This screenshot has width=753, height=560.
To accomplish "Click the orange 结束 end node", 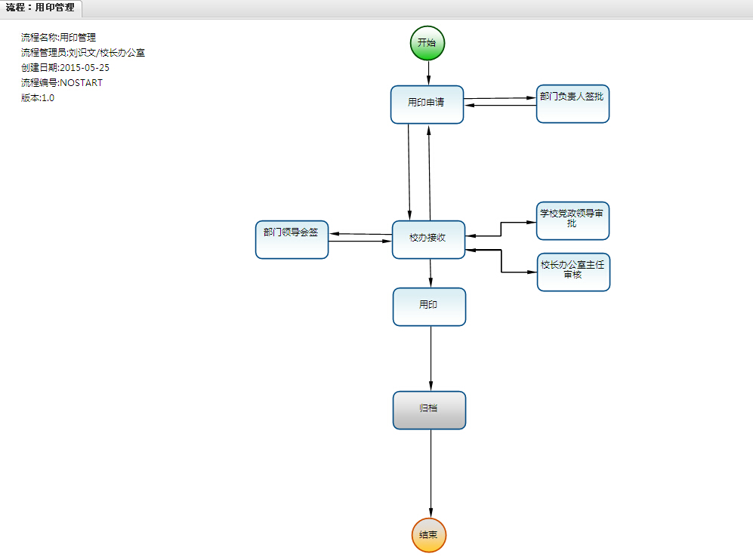I will click(x=429, y=535).
